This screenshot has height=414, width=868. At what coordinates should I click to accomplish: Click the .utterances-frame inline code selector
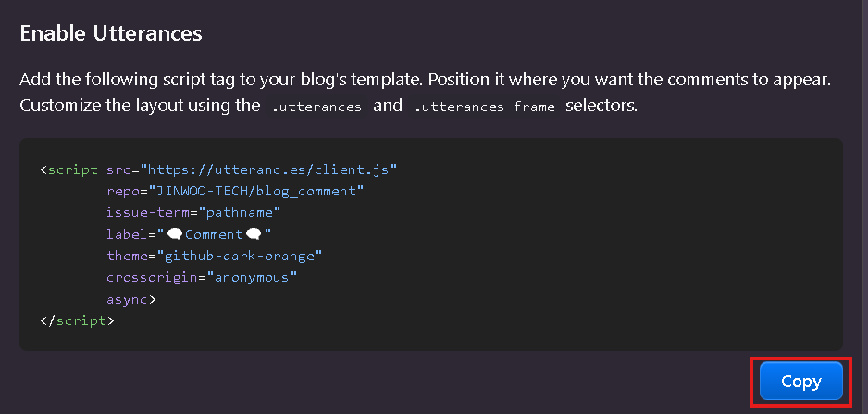(x=485, y=107)
